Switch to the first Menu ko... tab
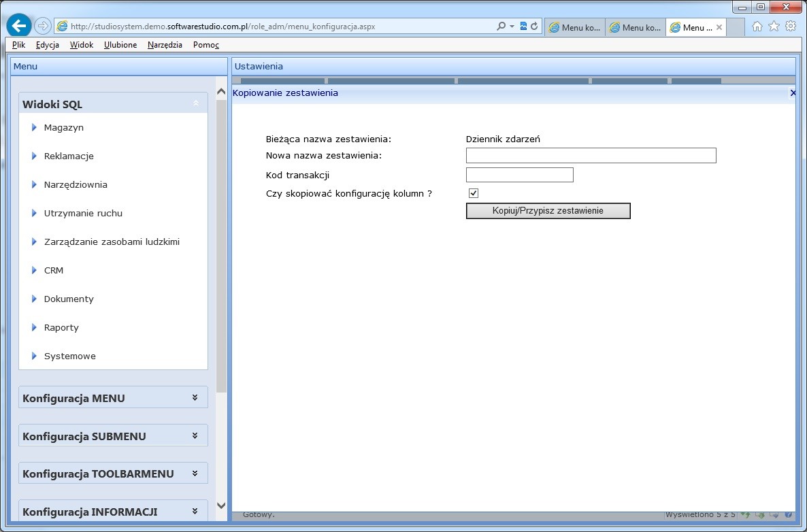 575,27
